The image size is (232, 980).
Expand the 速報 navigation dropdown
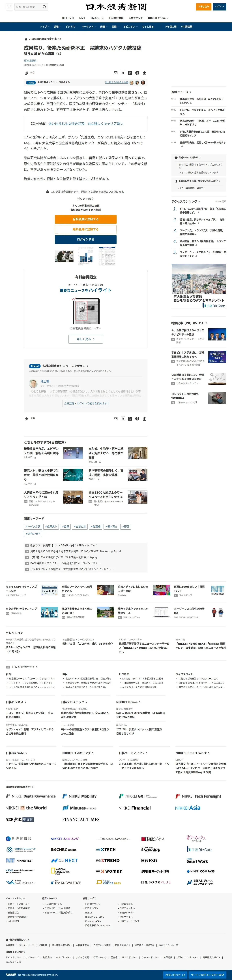pyautogui.click(x=57, y=27)
